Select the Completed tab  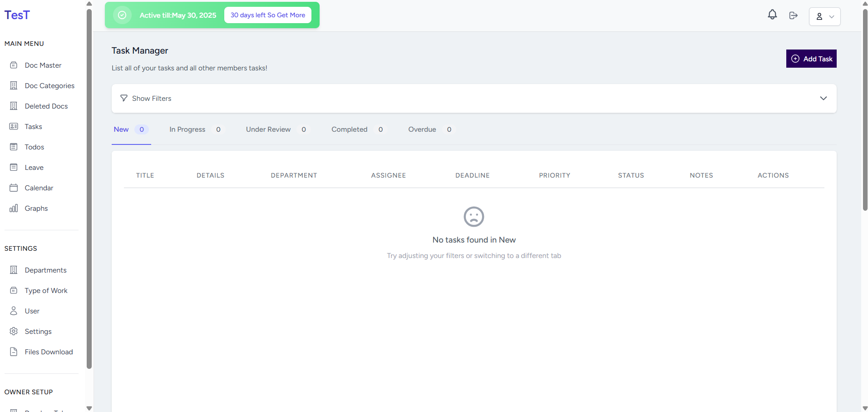pyautogui.click(x=359, y=129)
